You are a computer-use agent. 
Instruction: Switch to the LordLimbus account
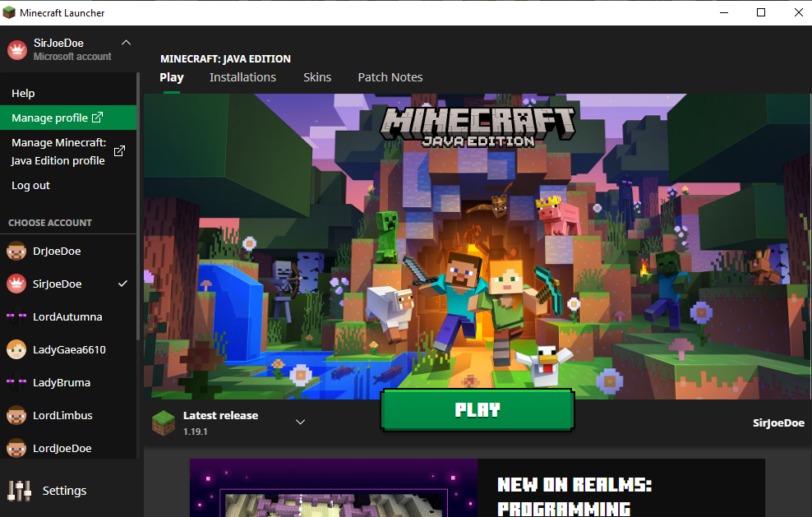(x=68, y=415)
